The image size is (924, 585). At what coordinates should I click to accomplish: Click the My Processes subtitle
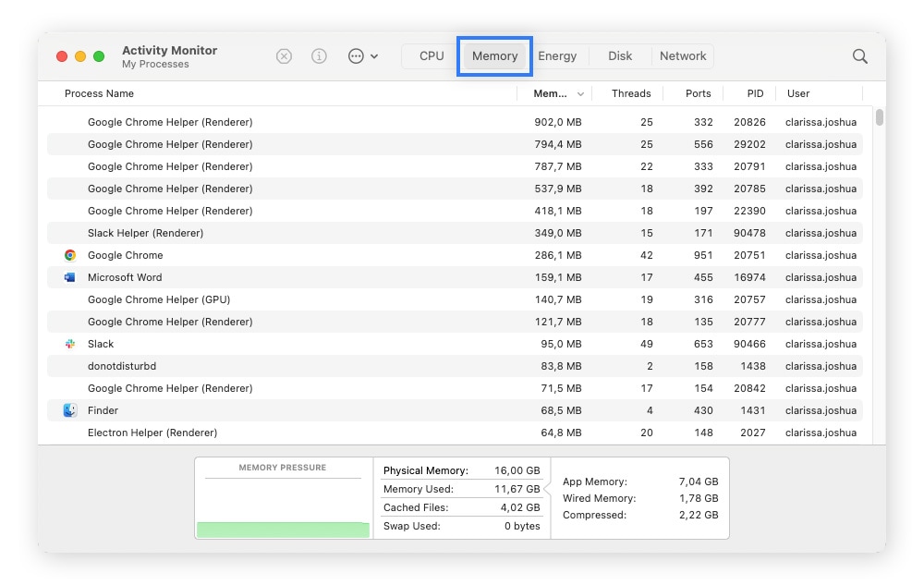[155, 64]
